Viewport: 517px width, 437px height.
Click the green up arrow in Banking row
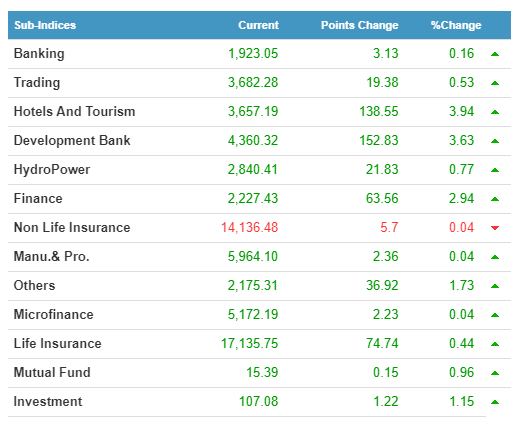[495, 54]
